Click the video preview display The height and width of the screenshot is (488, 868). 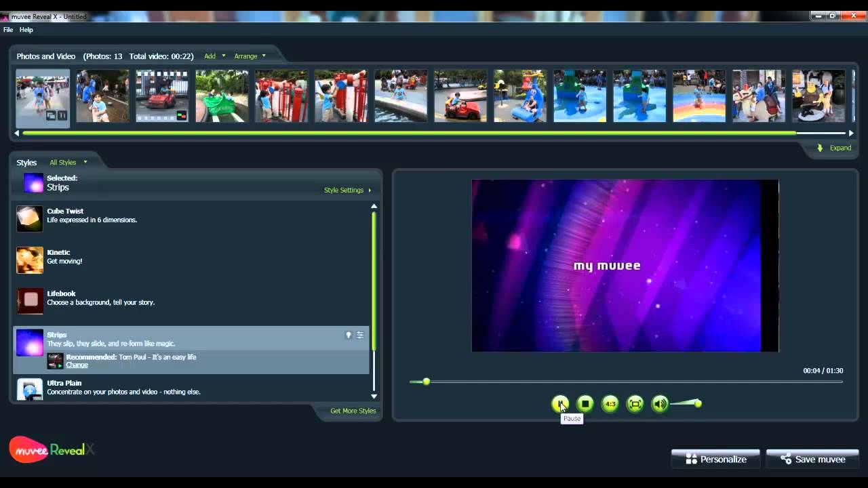coord(625,266)
